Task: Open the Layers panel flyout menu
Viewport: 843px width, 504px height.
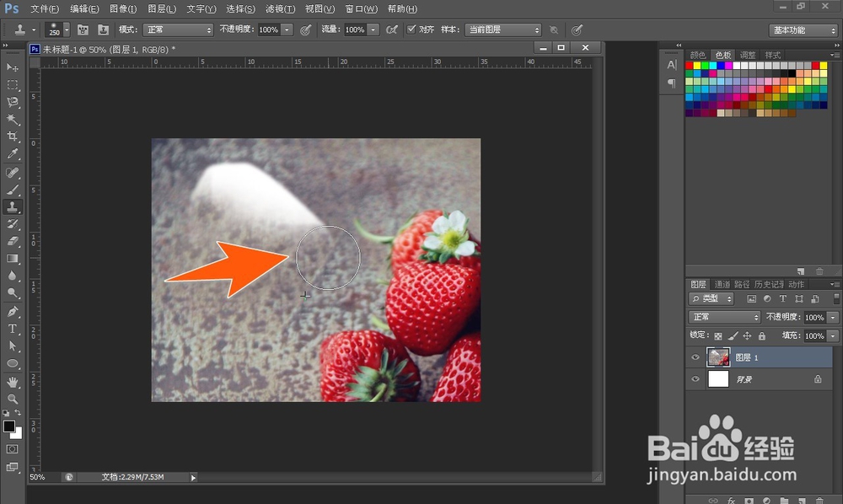Action: pos(835,284)
